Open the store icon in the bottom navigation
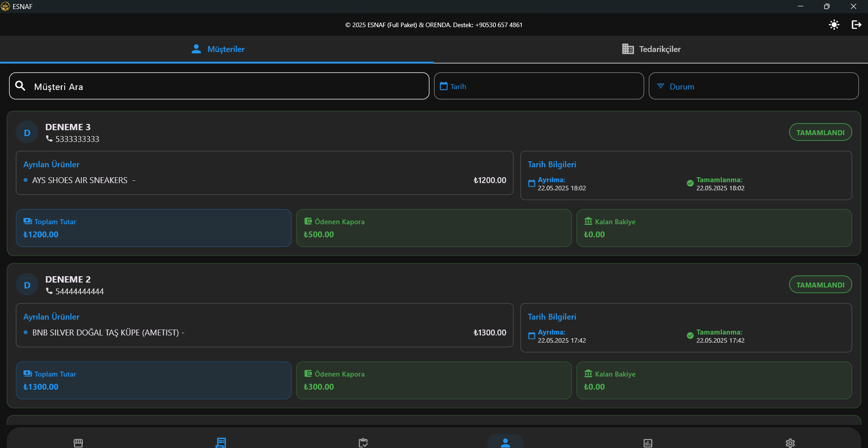 click(x=78, y=443)
